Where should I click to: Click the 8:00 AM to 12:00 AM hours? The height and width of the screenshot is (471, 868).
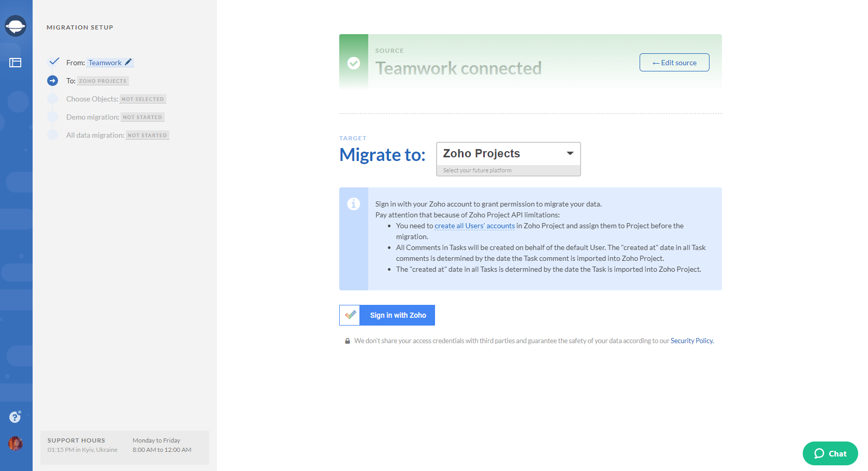pos(162,450)
